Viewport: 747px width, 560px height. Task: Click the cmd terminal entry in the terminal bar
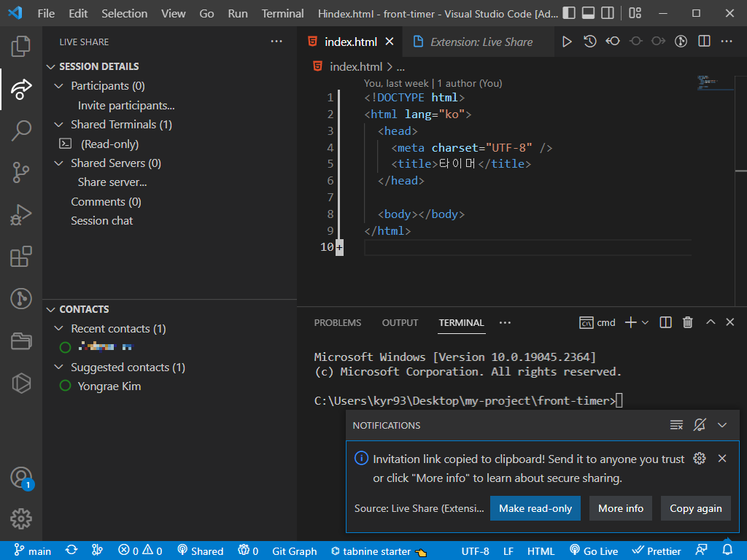point(597,322)
